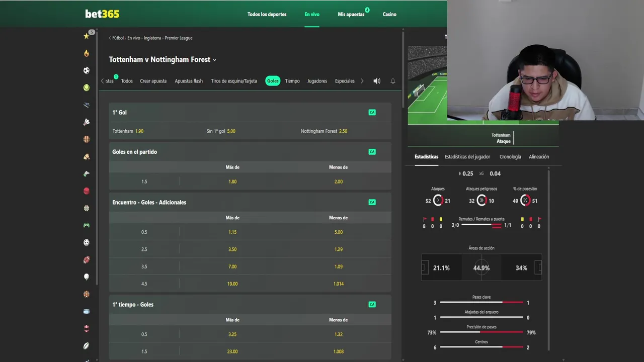The height and width of the screenshot is (362, 644).
Task: Click cash-out badge beside Goles en el partido
Action: pos(372,152)
